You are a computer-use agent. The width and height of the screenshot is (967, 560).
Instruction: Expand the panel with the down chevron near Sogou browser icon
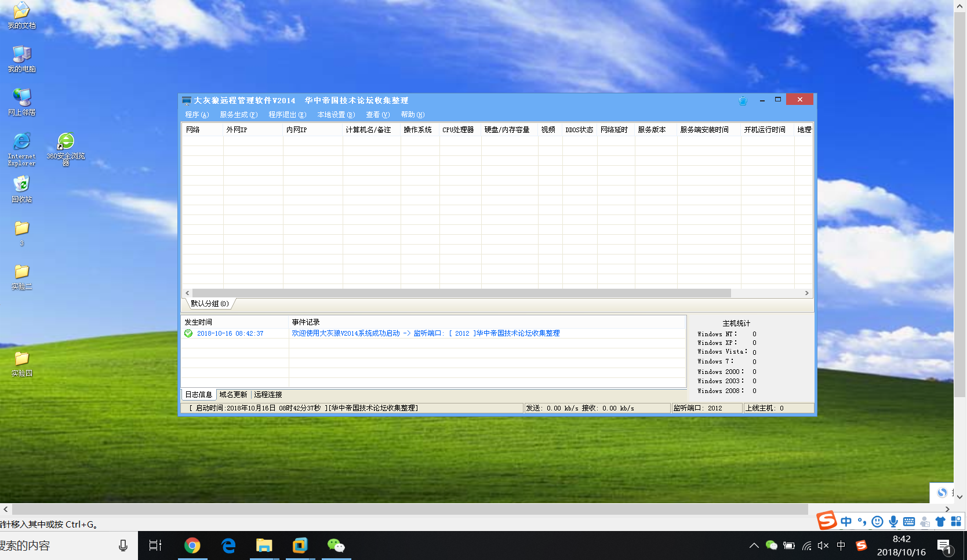[x=959, y=497]
